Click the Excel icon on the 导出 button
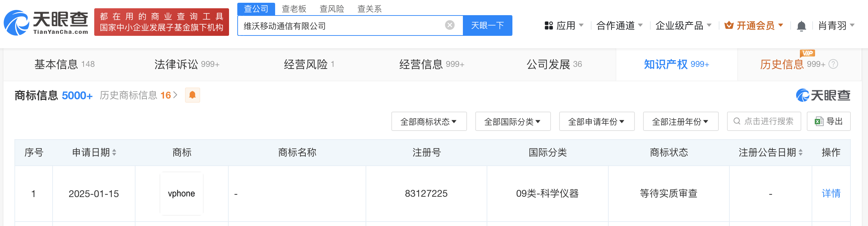The width and height of the screenshot is (868, 226). click(819, 121)
